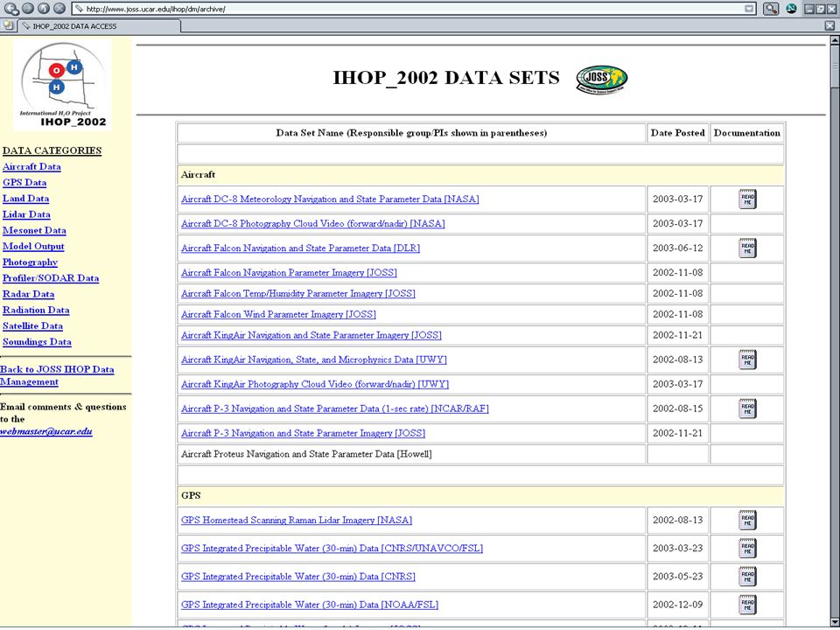The width and height of the screenshot is (840, 630).
Task: Open Aircraft KingAir Microphysics Data [UWY] link
Action: tap(314, 360)
